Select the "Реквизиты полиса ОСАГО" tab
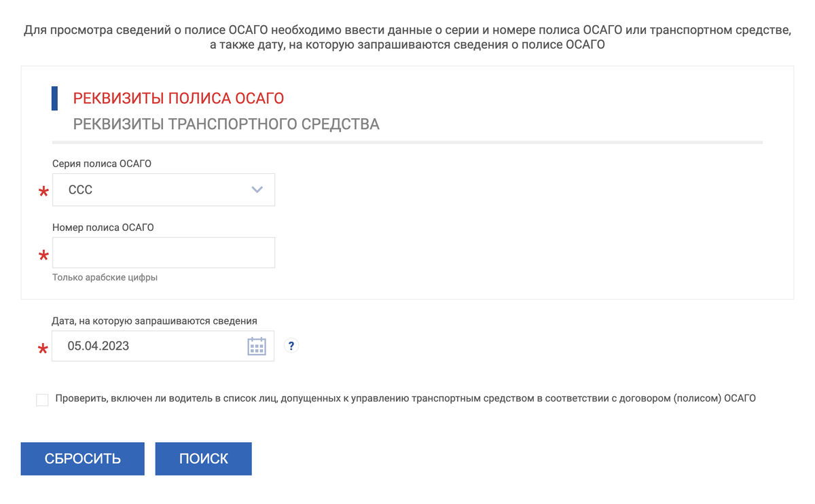The width and height of the screenshot is (815, 504). (179, 98)
